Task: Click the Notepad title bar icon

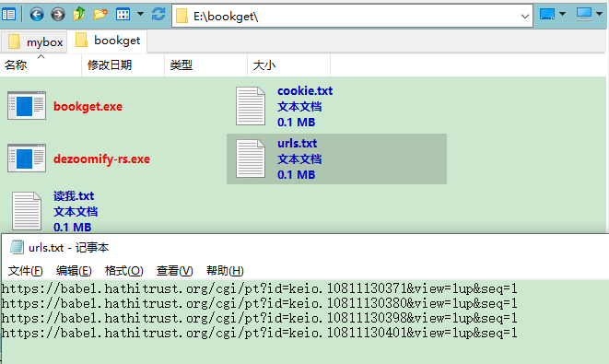Action: [x=17, y=247]
